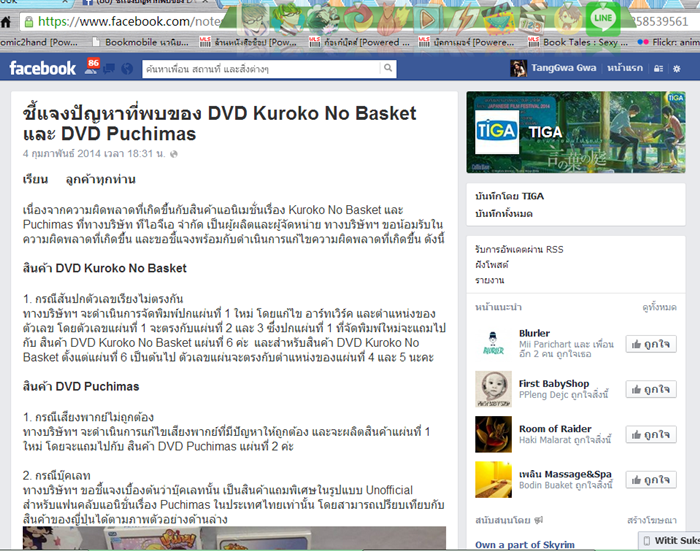
Task: Click รายงาน link
Action: [x=490, y=280]
